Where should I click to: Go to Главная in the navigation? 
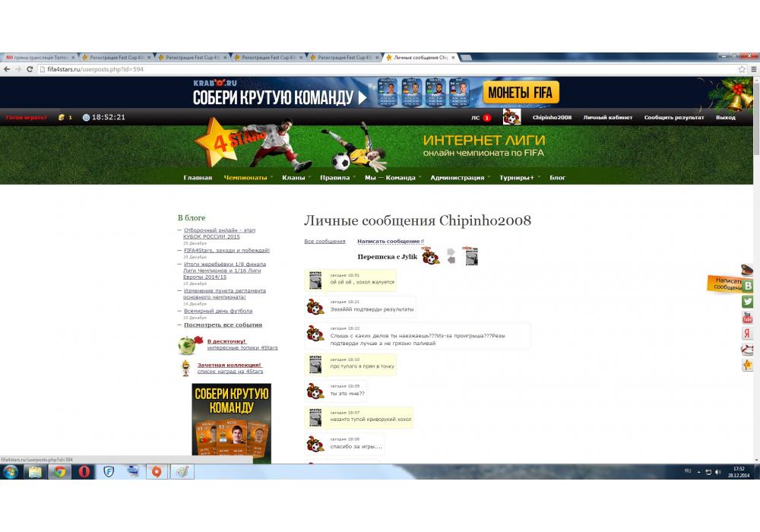tap(198, 178)
